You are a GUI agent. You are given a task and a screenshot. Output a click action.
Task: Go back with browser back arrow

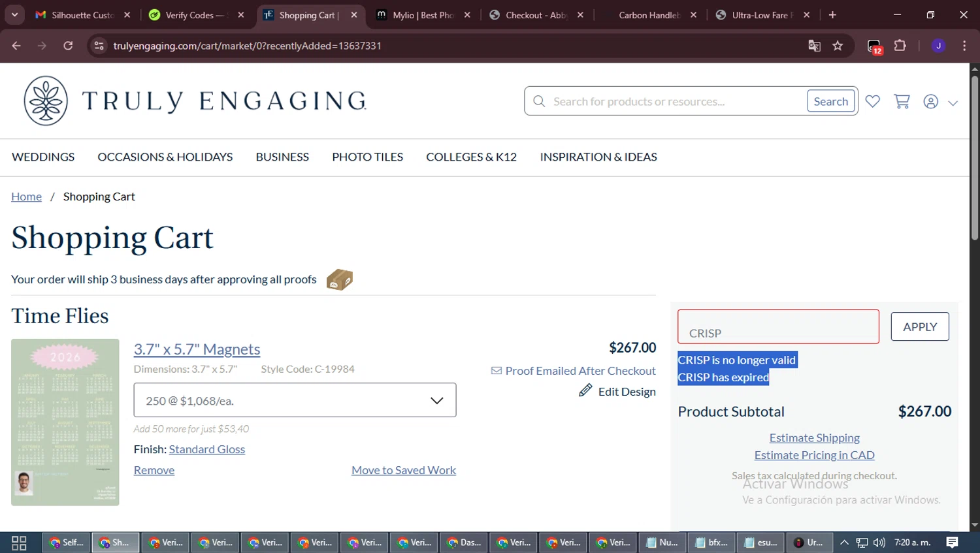16,46
